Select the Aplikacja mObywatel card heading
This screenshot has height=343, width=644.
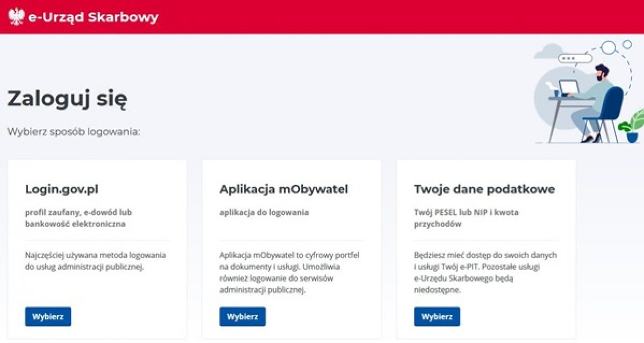[x=284, y=189]
